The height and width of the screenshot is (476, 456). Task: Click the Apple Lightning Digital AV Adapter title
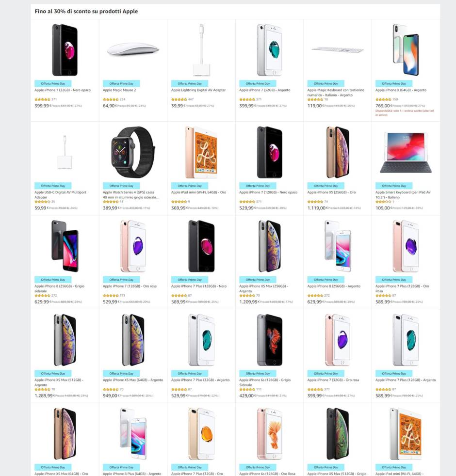click(198, 90)
